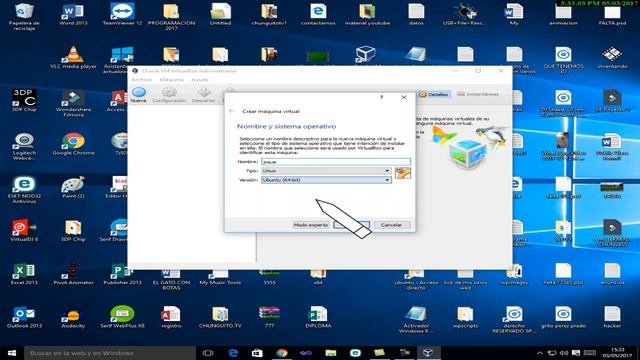Select the Excel 2013 desktop shortcut
Screen dimensions: 640x360
pos(24,274)
